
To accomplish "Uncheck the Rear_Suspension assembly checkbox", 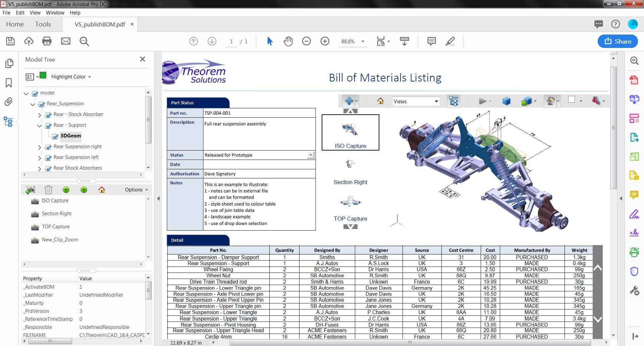I will point(41,104).
